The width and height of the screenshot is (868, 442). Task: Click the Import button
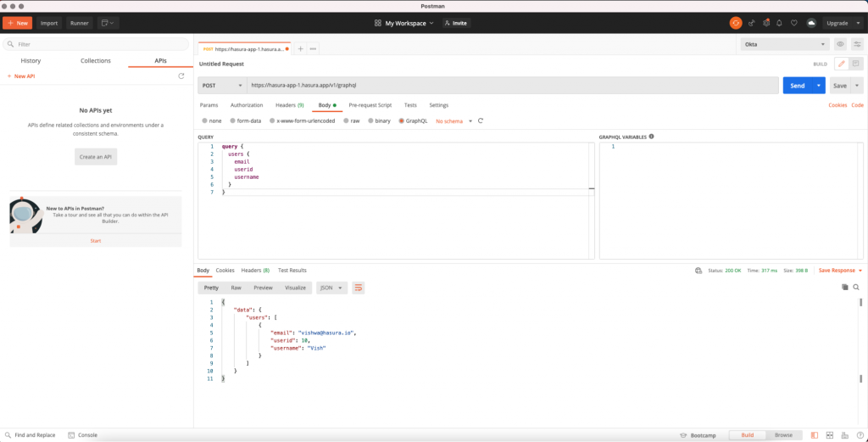[49, 23]
